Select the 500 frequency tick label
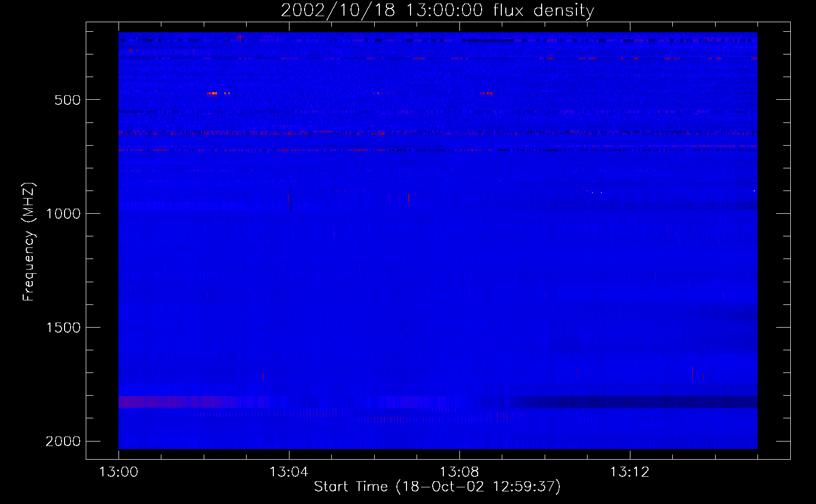This screenshot has width=816, height=504. (x=68, y=100)
